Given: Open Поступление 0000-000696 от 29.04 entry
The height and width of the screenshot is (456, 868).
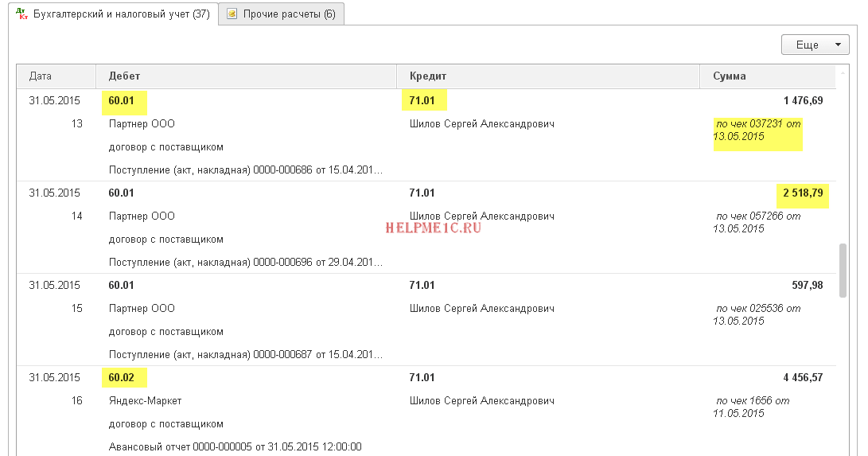Looking at the screenshot, I should [245, 262].
